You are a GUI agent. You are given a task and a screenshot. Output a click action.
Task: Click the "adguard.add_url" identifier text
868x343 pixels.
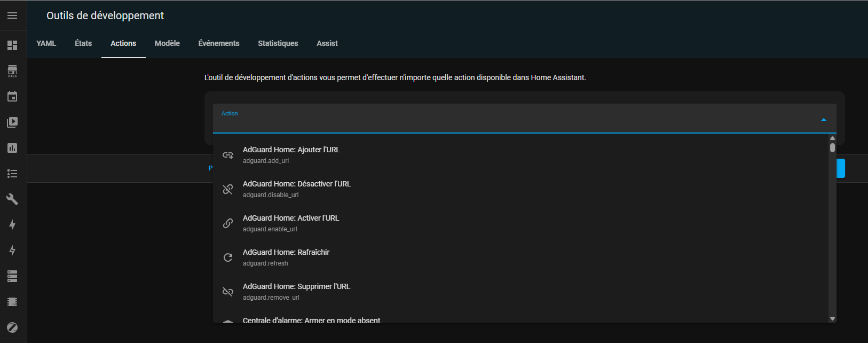[x=266, y=161]
